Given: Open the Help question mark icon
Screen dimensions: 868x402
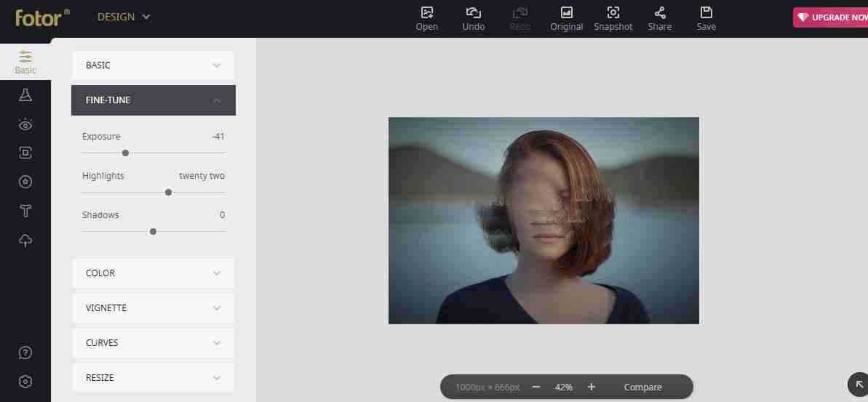Looking at the screenshot, I should click(25, 353).
